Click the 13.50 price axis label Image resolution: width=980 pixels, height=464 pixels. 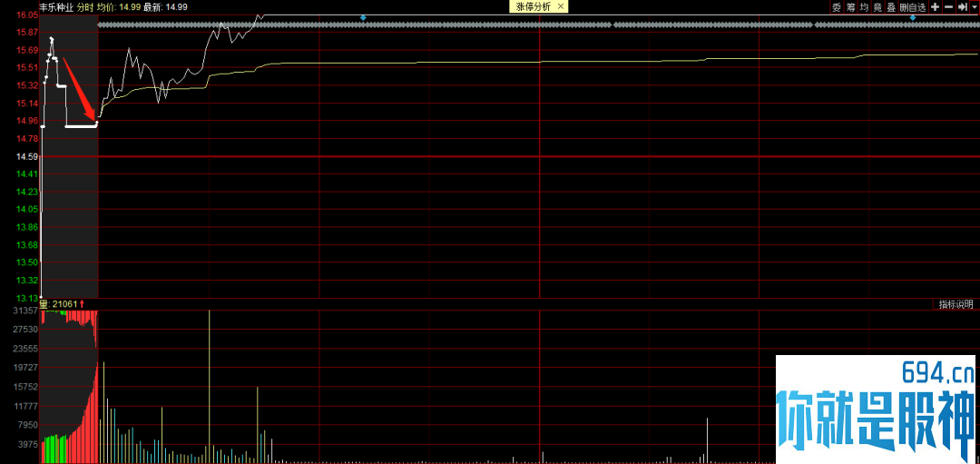click(x=29, y=262)
